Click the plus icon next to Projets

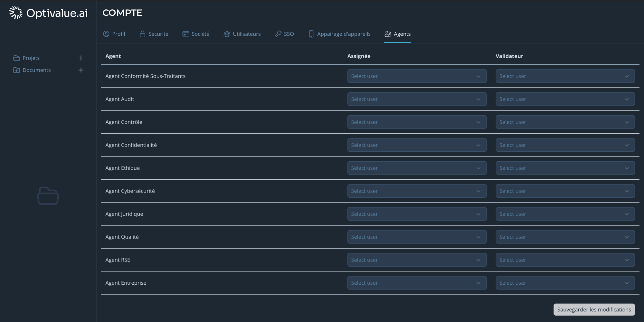pos(81,58)
